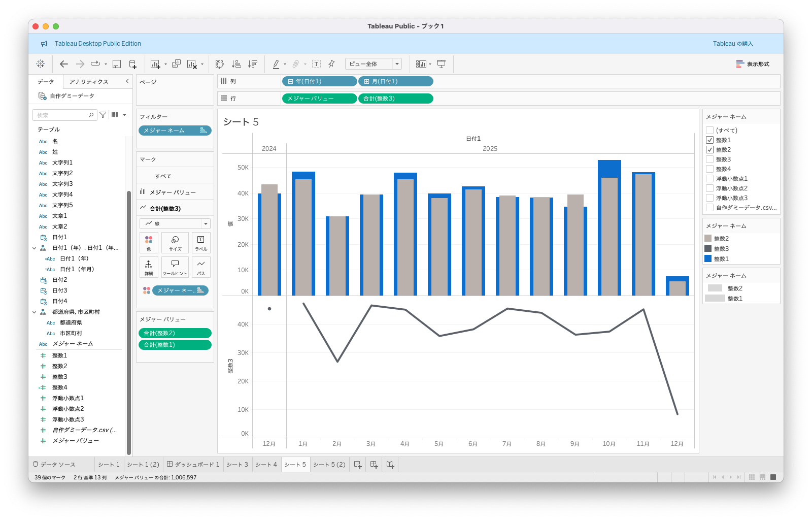812x520 pixels.
Task: Click the Tableau の購入 link
Action: (733, 44)
